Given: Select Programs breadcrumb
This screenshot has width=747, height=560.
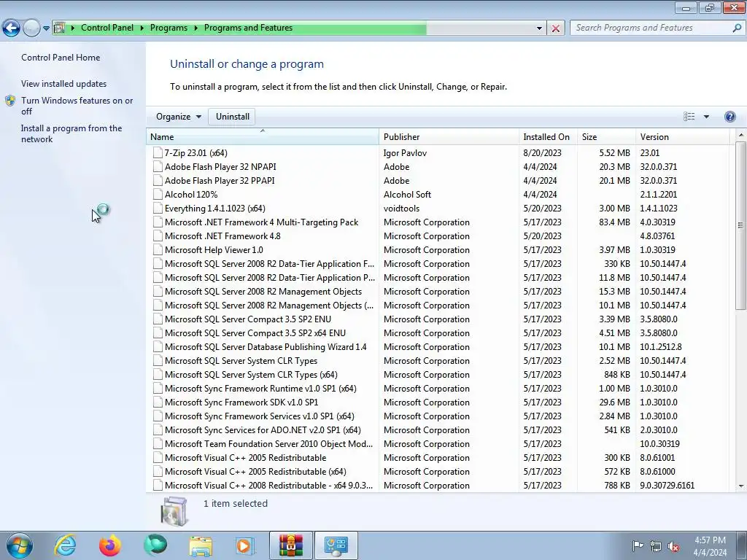Looking at the screenshot, I should point(169,28).
